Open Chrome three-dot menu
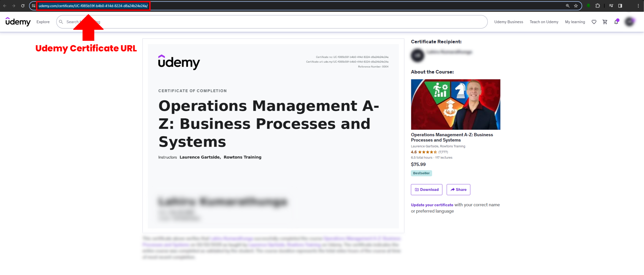Image resolution: width=644 pixels, height=275 pixels. 638,6
